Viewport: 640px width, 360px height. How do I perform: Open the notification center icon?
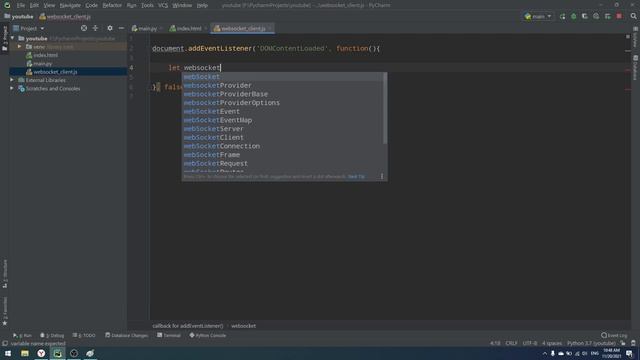pyautogui.click(x=629, y=353)
